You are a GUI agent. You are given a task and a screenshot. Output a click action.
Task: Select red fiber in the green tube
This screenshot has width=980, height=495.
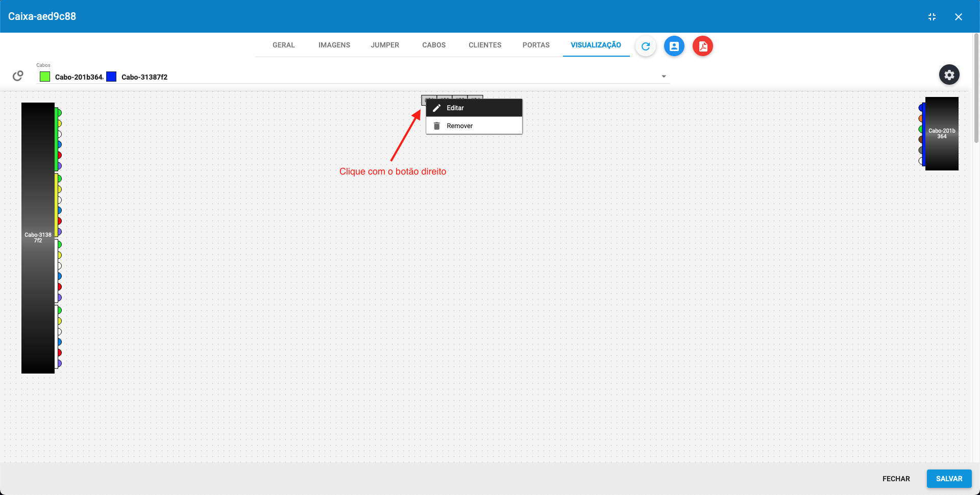[59, 155]
